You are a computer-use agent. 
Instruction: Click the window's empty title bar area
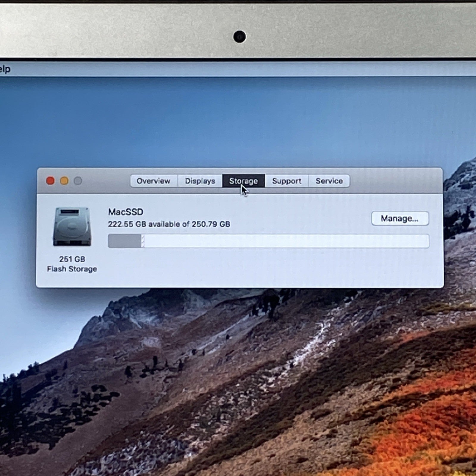[x=396, y=181]
